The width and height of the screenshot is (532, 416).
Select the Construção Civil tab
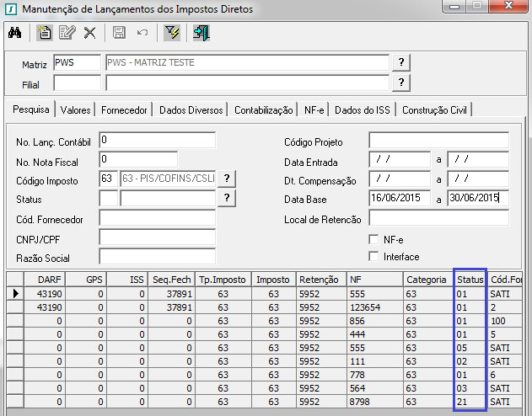click(x=435, y=110)
